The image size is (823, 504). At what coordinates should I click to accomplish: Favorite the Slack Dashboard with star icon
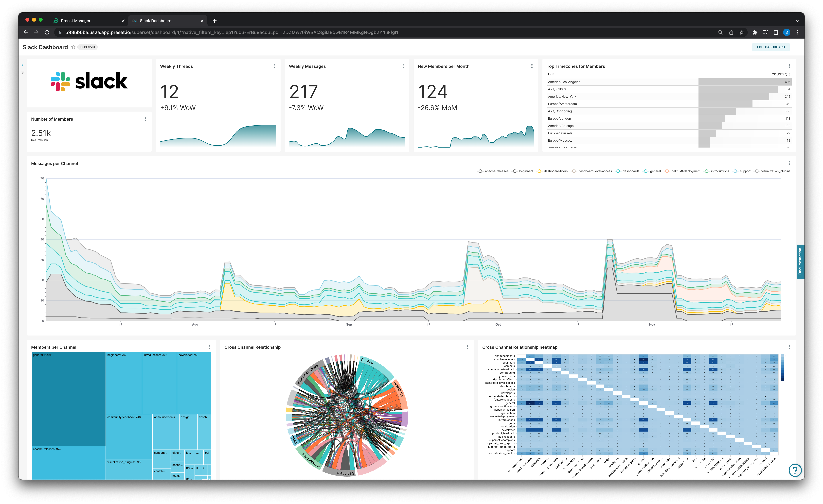point(73,47)
